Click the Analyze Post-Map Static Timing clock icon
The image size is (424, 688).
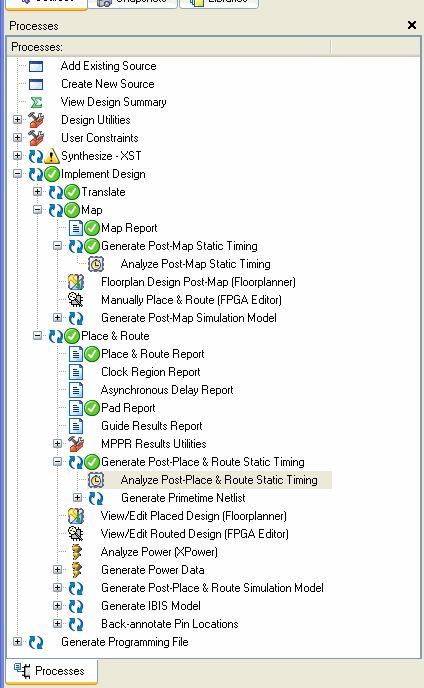[96, 264]
